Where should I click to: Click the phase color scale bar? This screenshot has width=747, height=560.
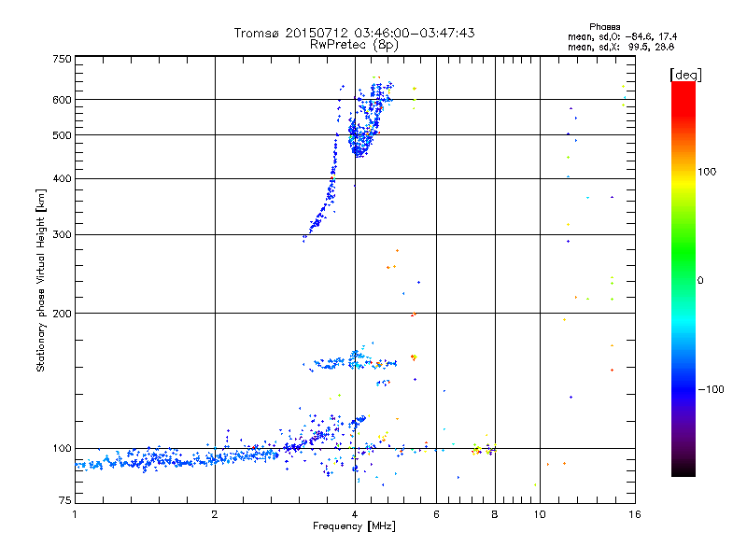point(684,278)
